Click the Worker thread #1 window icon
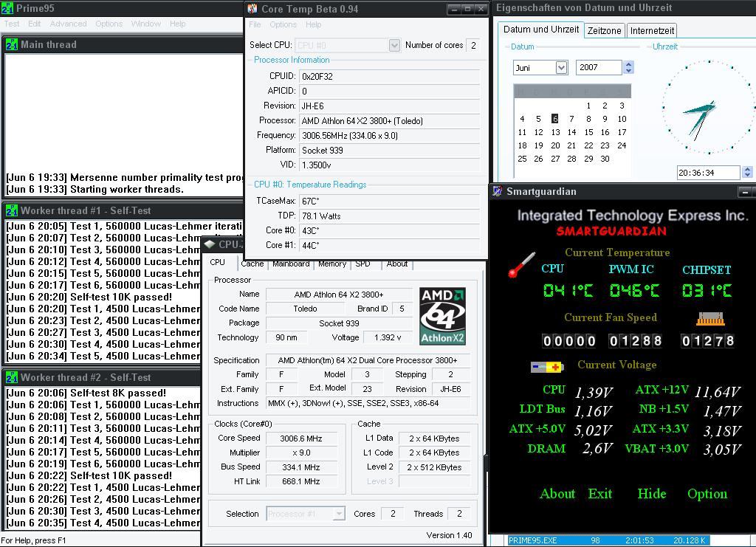Viewport: 756px width, 547px height. (12, 210)
